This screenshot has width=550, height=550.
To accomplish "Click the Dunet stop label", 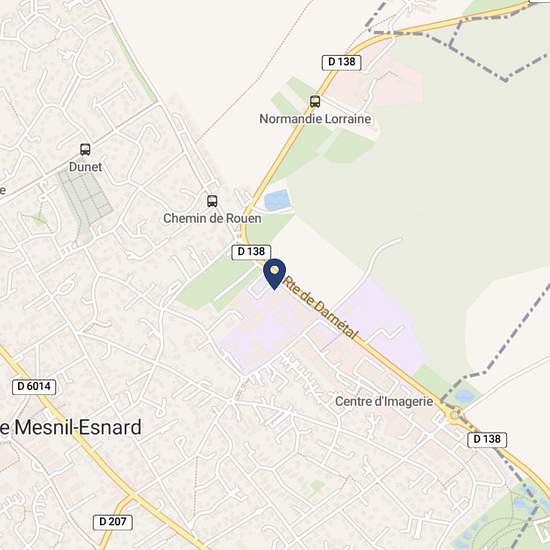I will click(x=85, y=167).
